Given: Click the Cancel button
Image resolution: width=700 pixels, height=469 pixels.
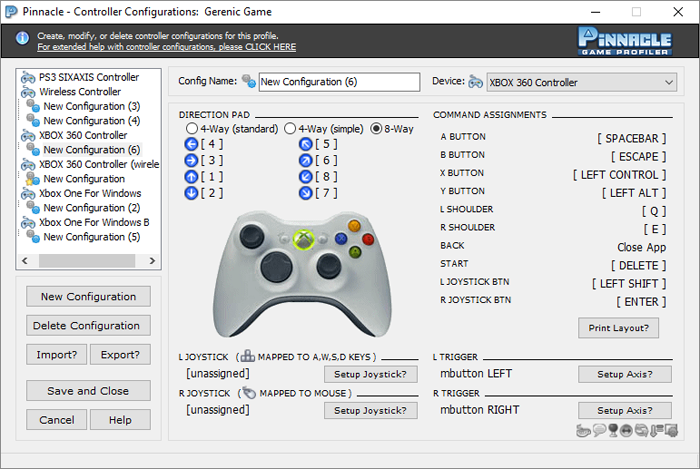Looking at the screenshot, I should (56, 420).
